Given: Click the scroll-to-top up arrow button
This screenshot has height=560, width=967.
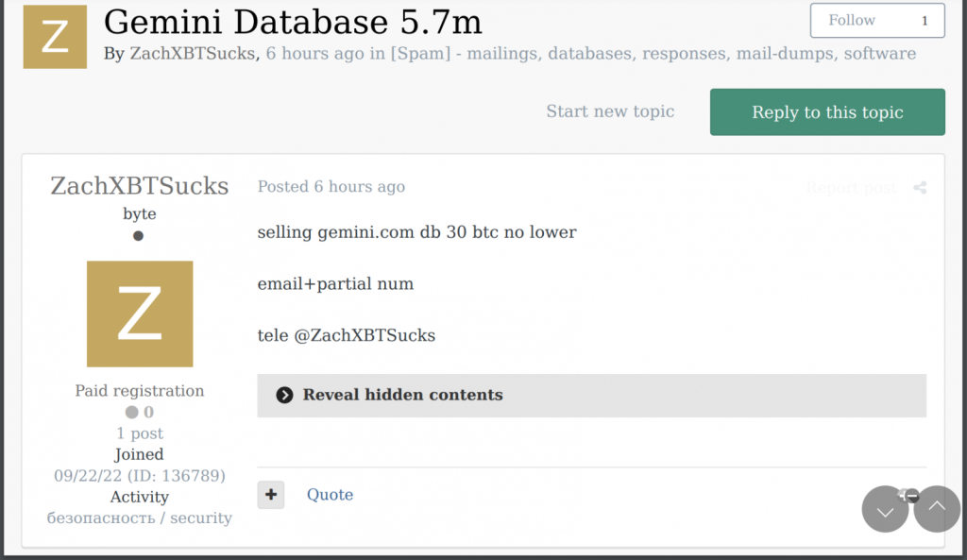Looking at the screenshot, I should tap(936, 509).
